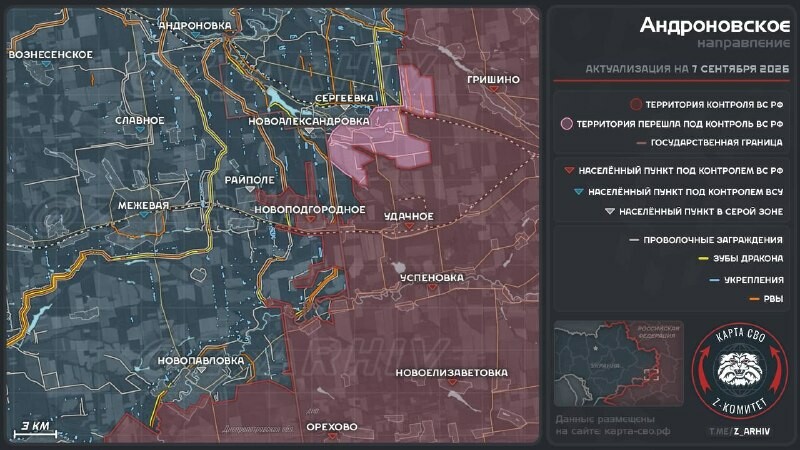The height and width of the screenshot is (450, 800).
Task: Click the Удачное red triangle marker
Action: pyautogui.click(x=409, y=226)
